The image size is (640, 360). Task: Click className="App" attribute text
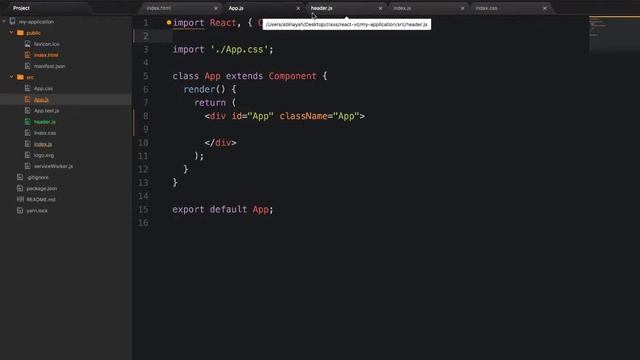(319, 116)
